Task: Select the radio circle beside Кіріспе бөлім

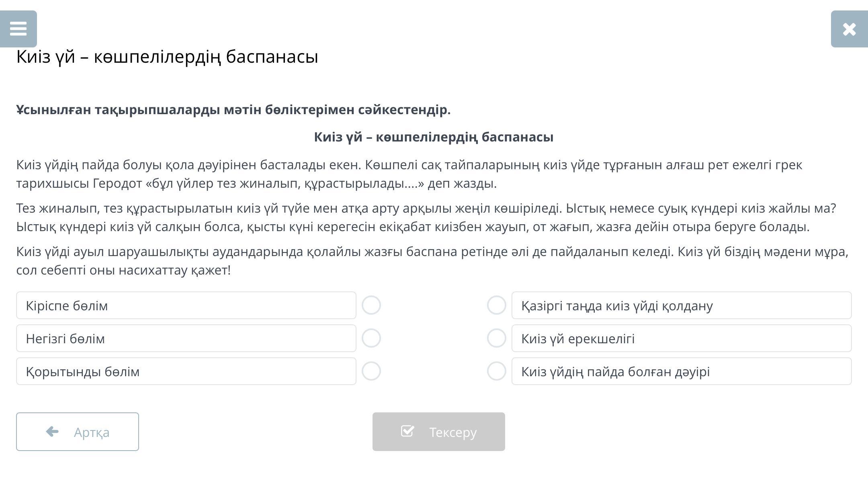Action: coord(371,305)
